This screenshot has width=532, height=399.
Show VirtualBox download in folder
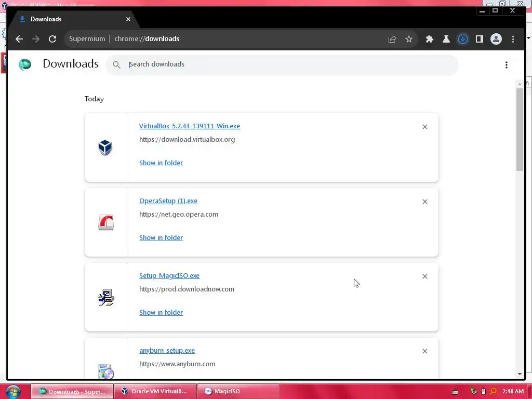click(x=161, y=163)
